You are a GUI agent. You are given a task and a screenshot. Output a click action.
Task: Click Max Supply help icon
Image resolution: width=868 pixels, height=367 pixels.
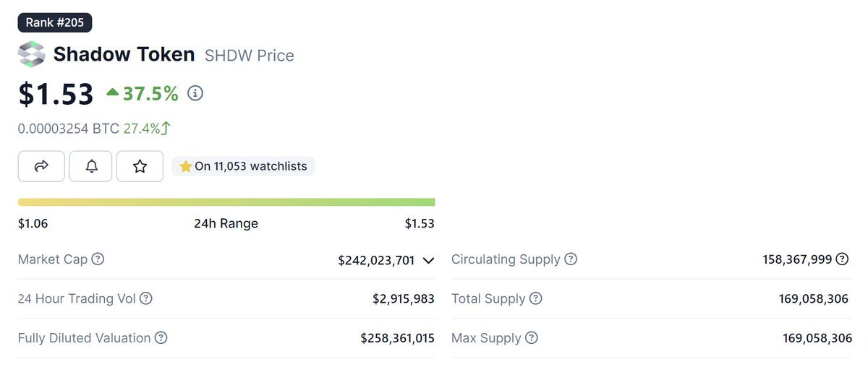click(532, 337)
